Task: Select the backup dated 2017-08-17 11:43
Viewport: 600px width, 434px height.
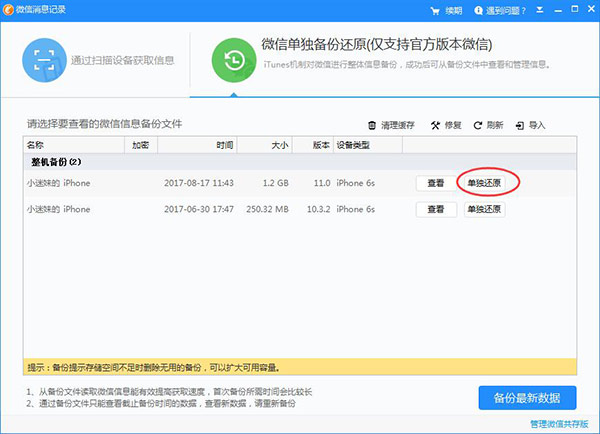Action: tap(300, 183)
